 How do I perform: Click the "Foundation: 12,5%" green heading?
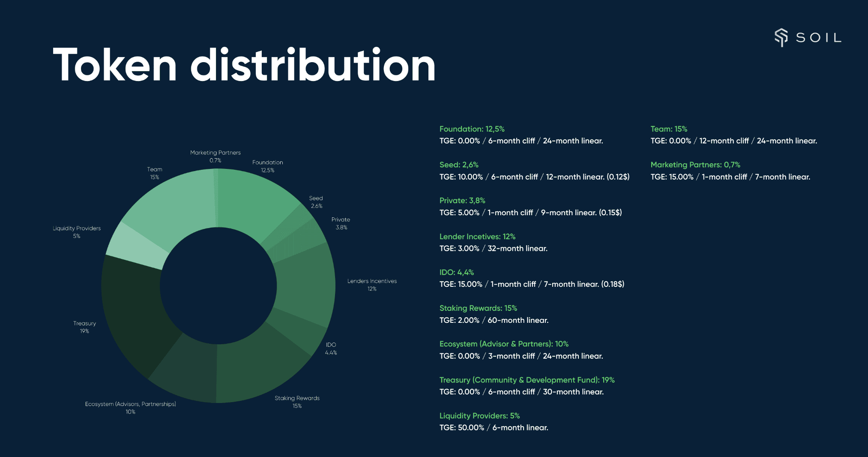click(x=472, y=129)
